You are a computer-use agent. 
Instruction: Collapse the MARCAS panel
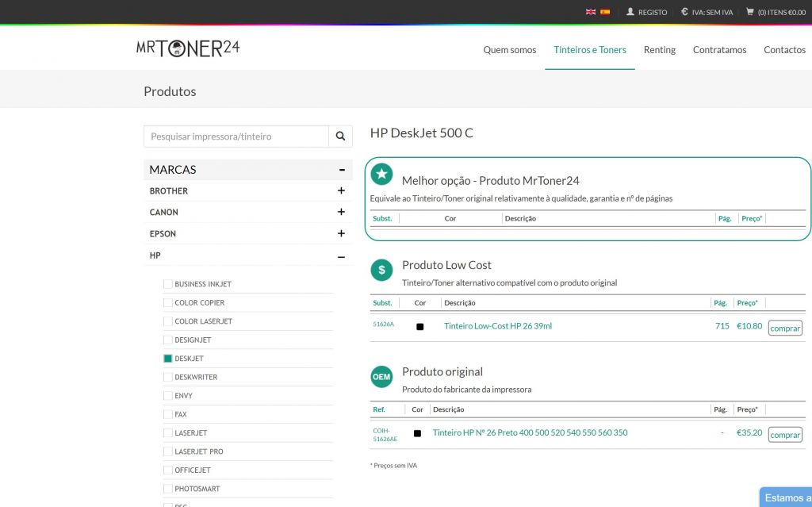(341, 170)
